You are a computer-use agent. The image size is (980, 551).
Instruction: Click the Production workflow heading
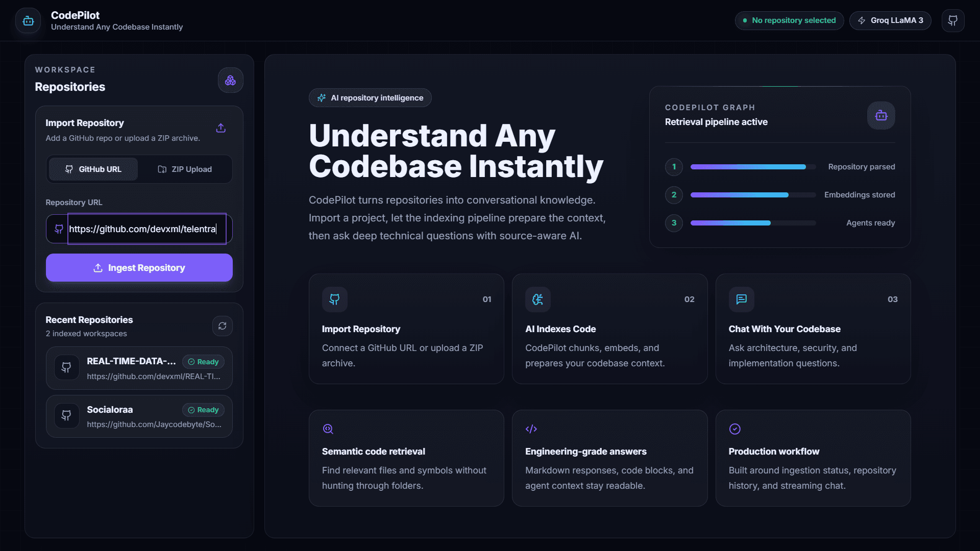pyautogui.click(x=774, y=452)
